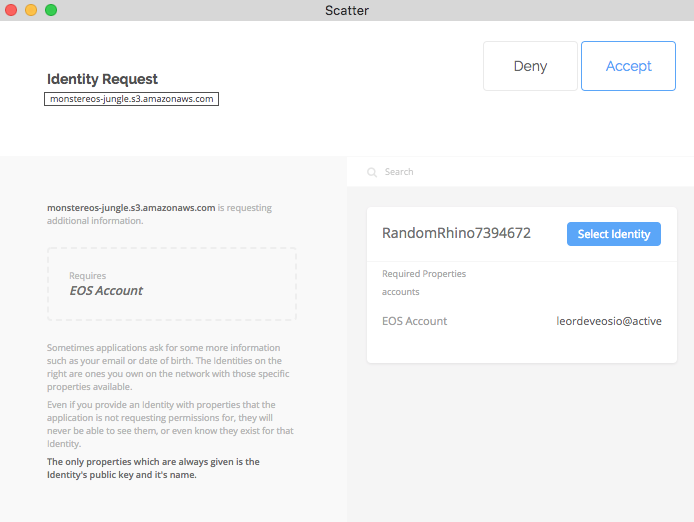Accept the identity request
Viewport: 694px width, 522px height.
pos(628,66)
